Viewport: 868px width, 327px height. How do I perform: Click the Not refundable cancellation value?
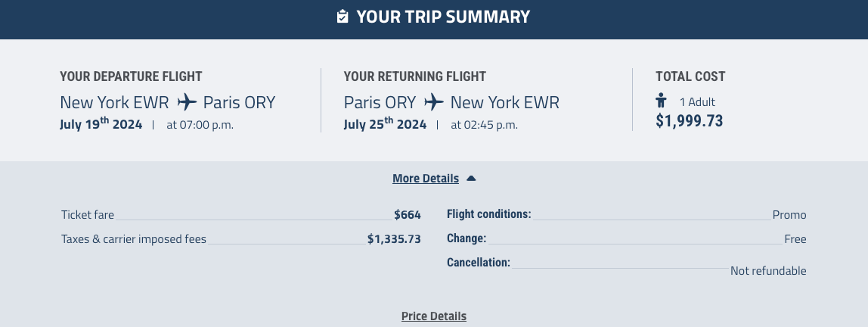(768, 271)
